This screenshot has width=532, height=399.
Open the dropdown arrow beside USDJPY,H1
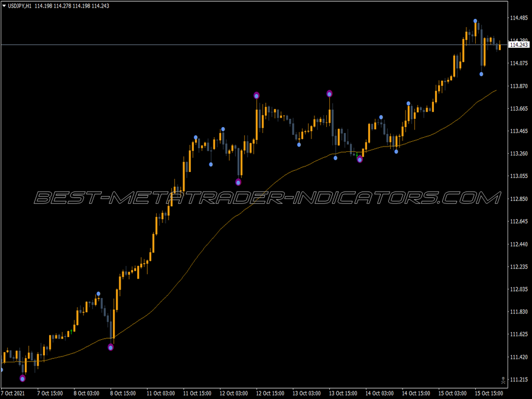tap(4, 6)
